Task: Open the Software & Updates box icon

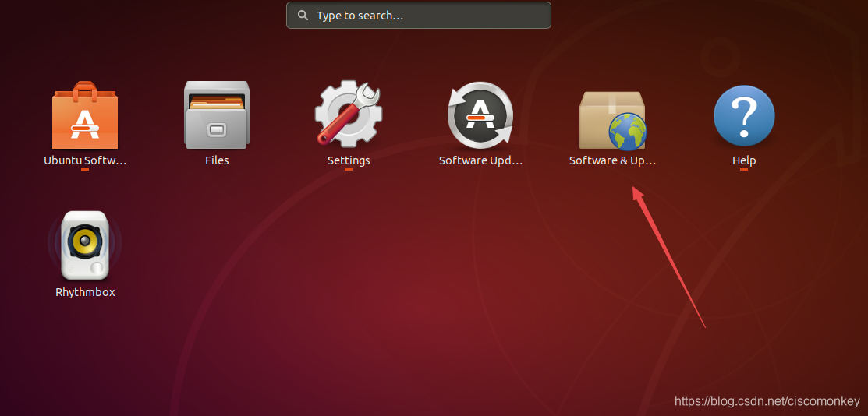Action: 613,121
